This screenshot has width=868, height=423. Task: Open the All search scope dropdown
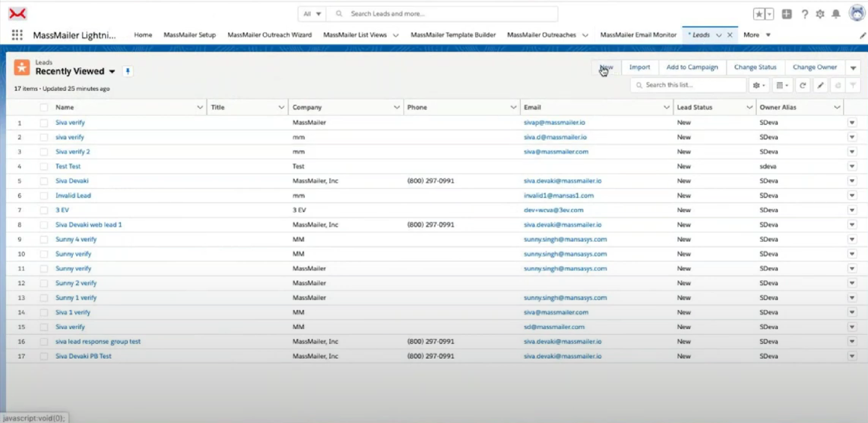[312, 14]
